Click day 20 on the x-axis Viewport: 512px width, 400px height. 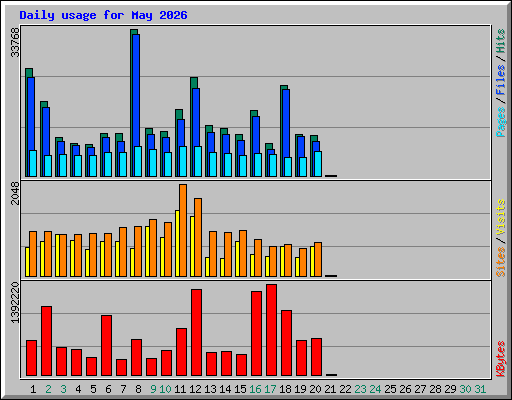(315, 389)
